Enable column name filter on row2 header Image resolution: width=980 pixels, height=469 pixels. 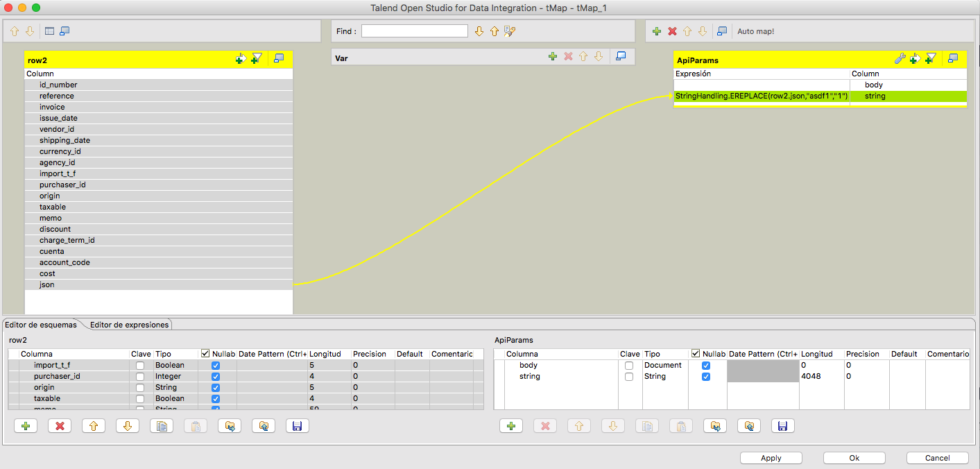(x=241, y=59)
